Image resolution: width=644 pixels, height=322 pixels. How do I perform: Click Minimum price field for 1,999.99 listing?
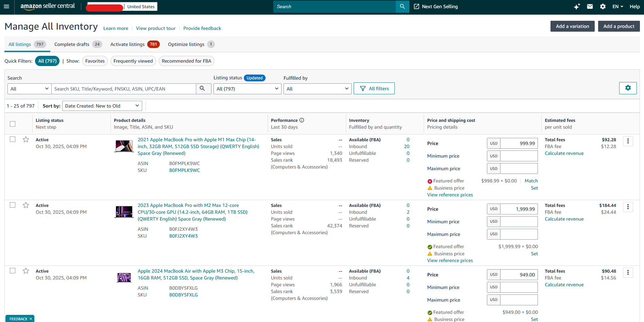tap(519, 222)
